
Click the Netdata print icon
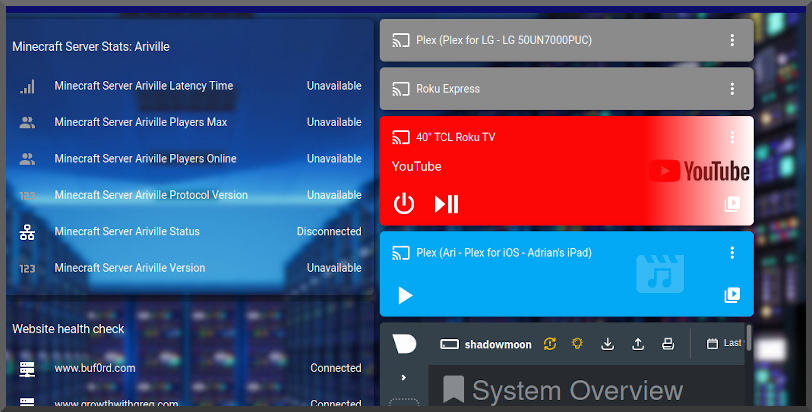click(668, 344)
